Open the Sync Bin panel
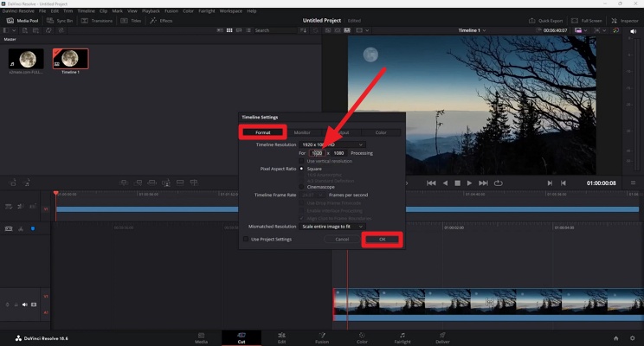 [x=60, y=21]
